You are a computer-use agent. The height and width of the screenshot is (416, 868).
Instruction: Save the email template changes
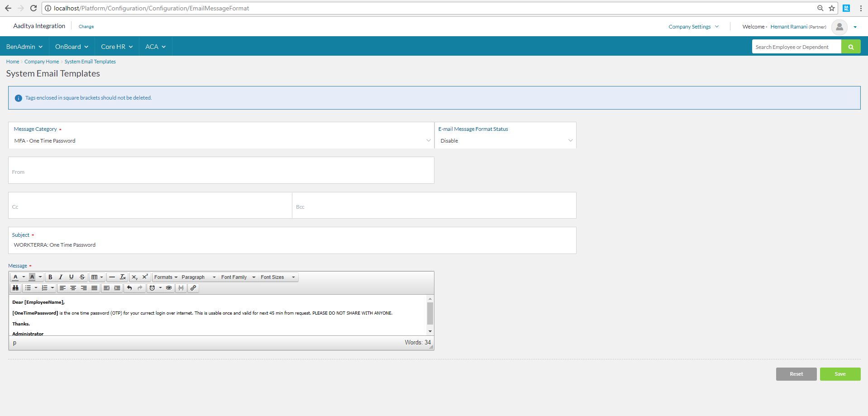point(839,373)
